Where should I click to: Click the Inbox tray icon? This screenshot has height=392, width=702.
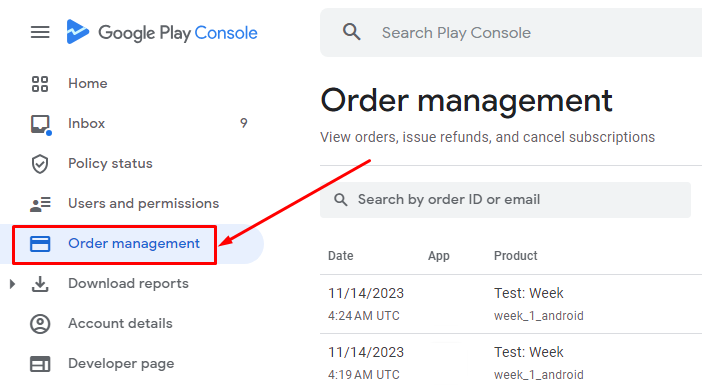point(41,124)
